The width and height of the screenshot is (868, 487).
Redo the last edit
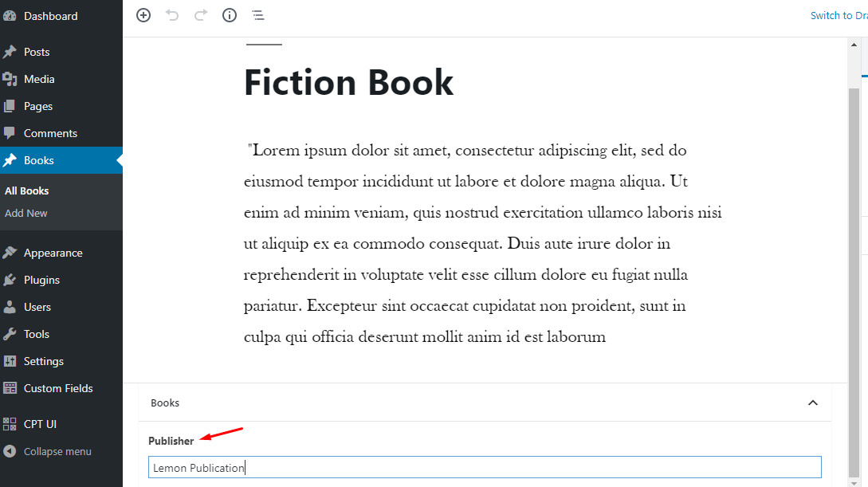(201, 15)
